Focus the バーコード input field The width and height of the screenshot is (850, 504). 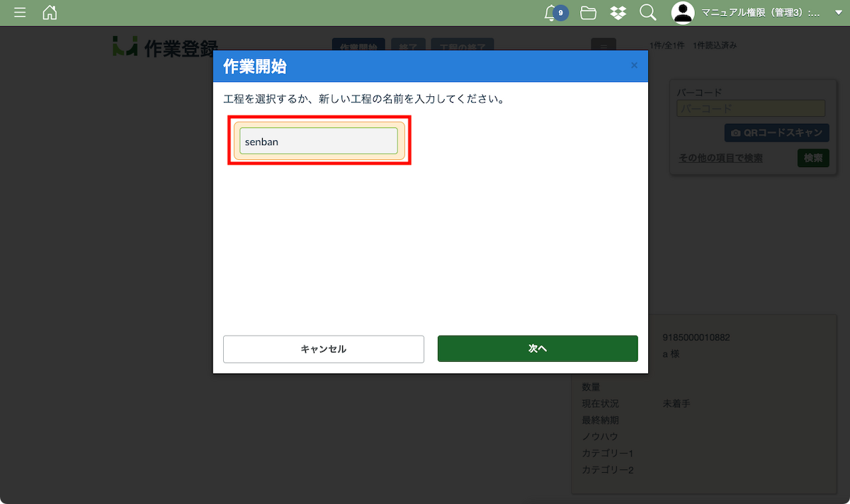pos(751,109)
